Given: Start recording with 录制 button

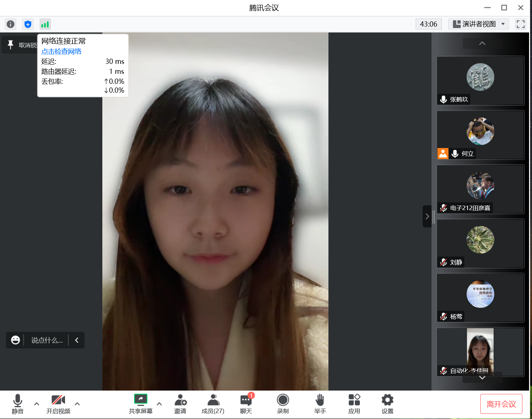Looking at the screenshot, I should point(283,404).
